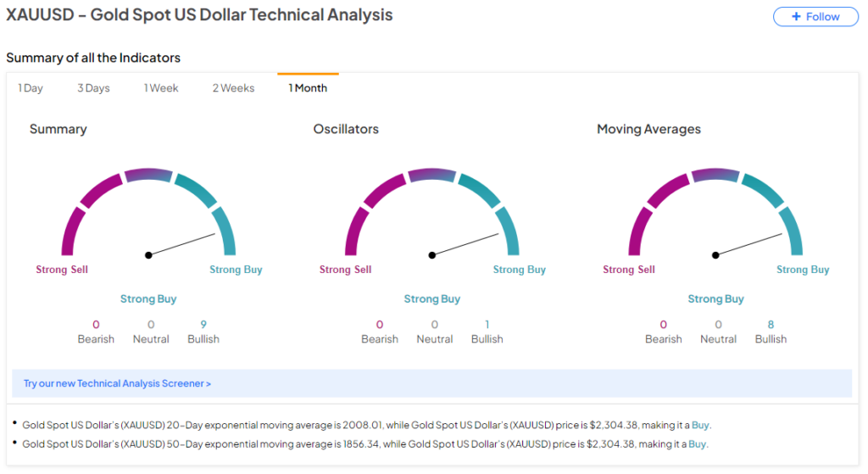Screen dimensions: 868x474
Task: Open the Technical Analysis Screener link
Action: [x=117, y=383]
